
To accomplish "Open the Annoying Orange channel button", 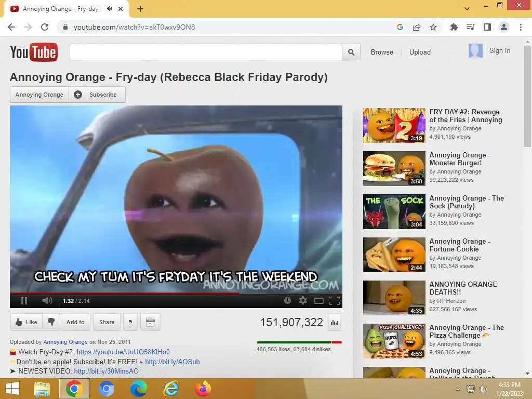I will (39, 95).
